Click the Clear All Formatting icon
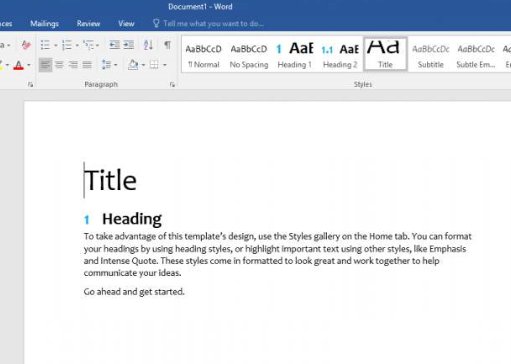This screenshot has width=511, height=364. 26,45
